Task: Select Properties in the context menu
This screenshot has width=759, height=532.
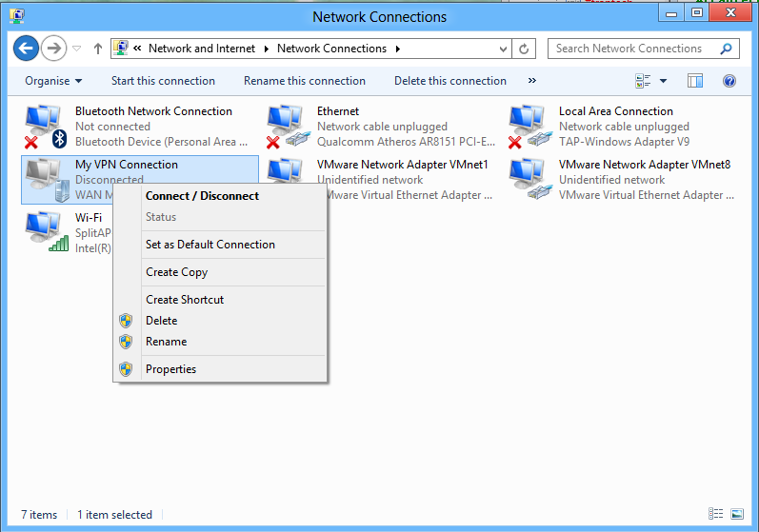Action: point(170,369)
